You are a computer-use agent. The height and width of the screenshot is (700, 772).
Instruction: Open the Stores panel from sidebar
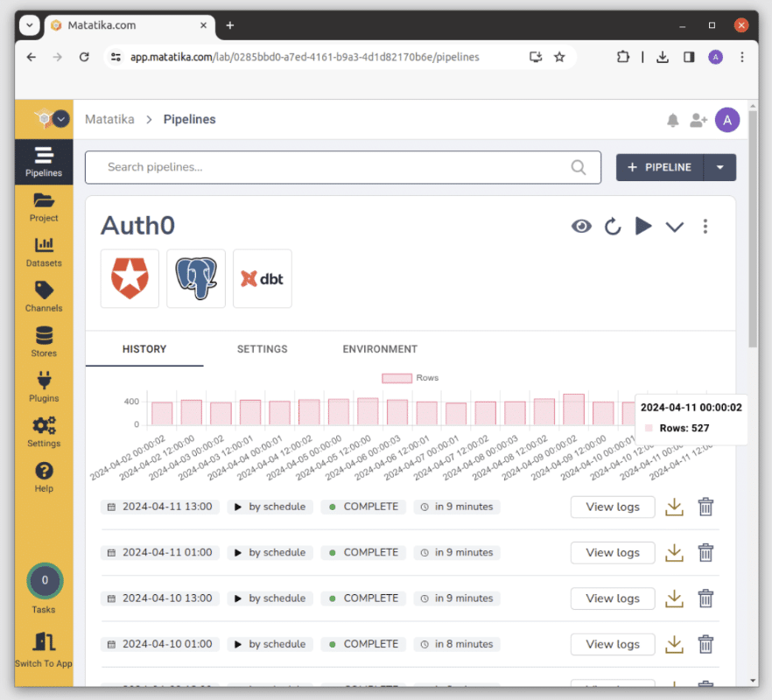43,341
